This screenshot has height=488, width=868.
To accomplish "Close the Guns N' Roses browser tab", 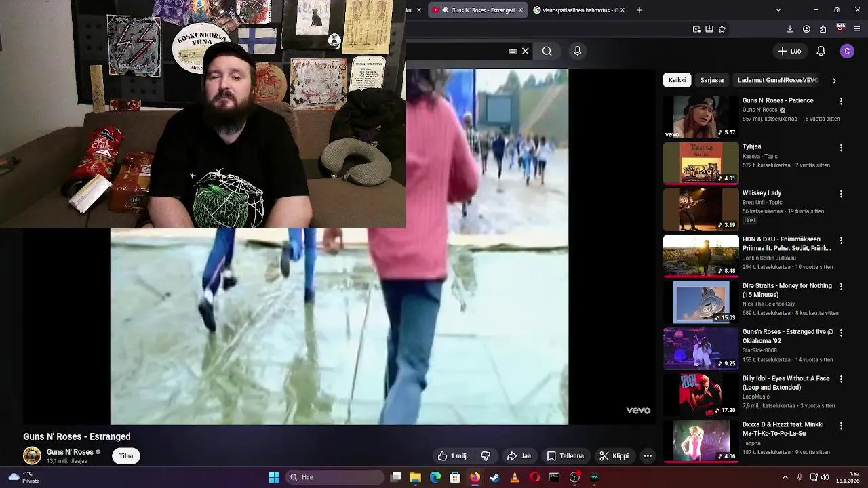I will 521,10.
